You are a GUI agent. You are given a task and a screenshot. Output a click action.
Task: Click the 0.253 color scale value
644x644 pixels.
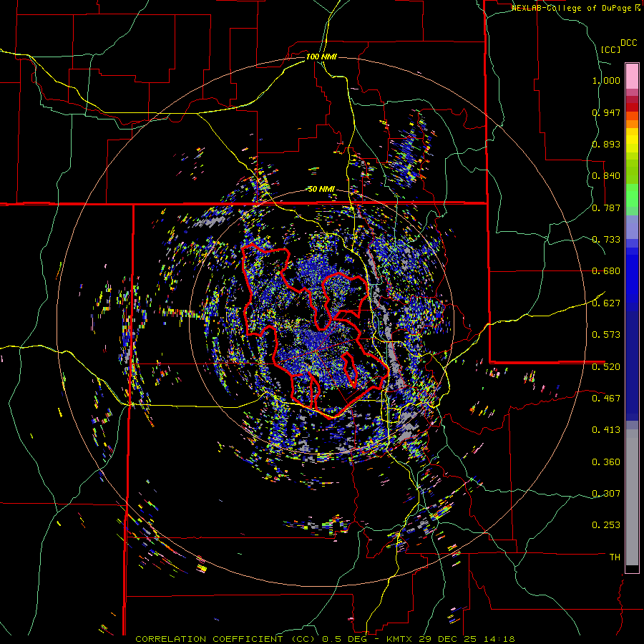click(606, 525)
